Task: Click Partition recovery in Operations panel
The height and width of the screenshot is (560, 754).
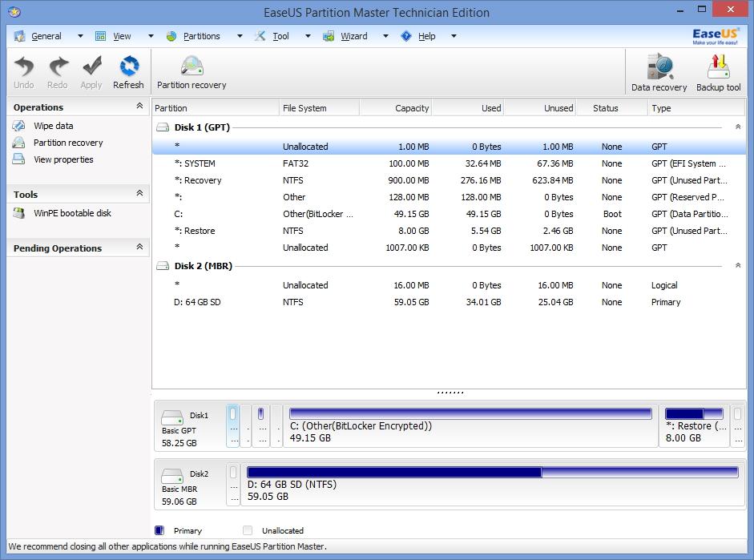Action: point(68,143)
